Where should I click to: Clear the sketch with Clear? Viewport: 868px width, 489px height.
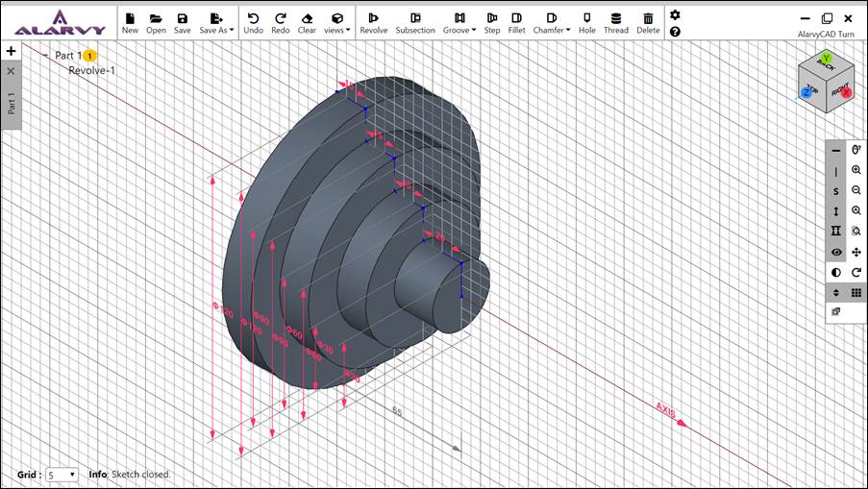coord(307,23)
